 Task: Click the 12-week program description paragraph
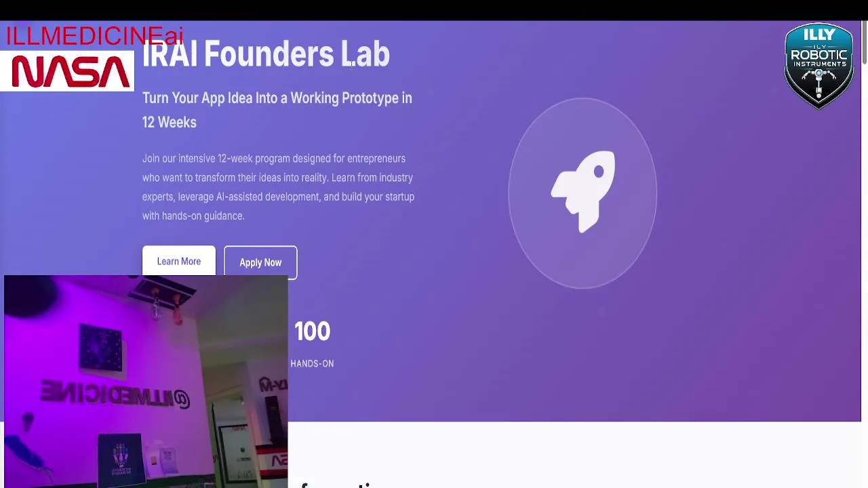(278, 187)
